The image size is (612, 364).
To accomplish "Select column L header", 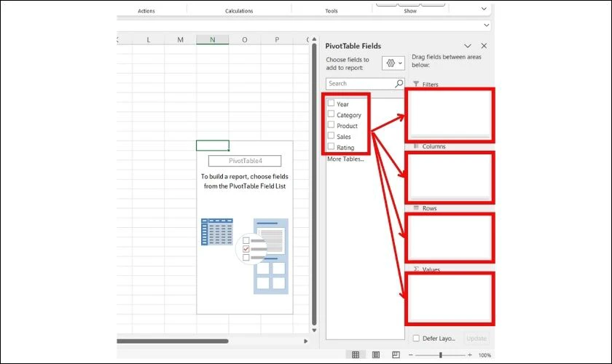I will pyautogui.click(x=149, y=39).
